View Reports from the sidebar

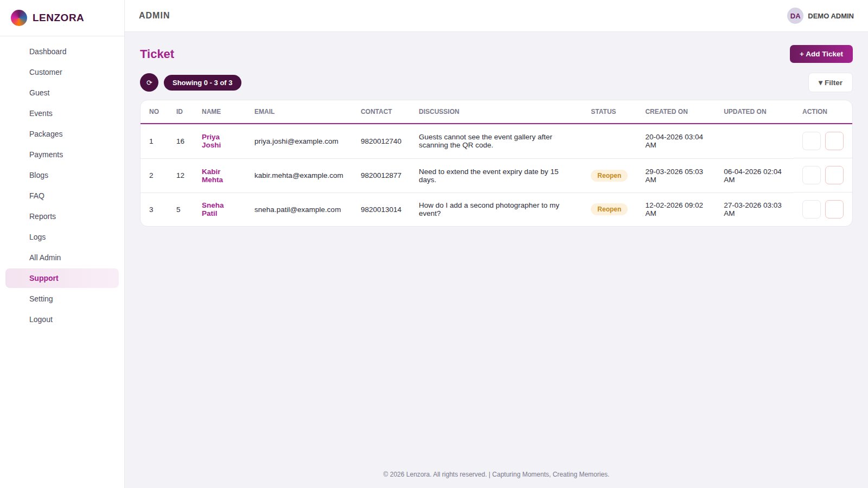click(x=62, y=216)
